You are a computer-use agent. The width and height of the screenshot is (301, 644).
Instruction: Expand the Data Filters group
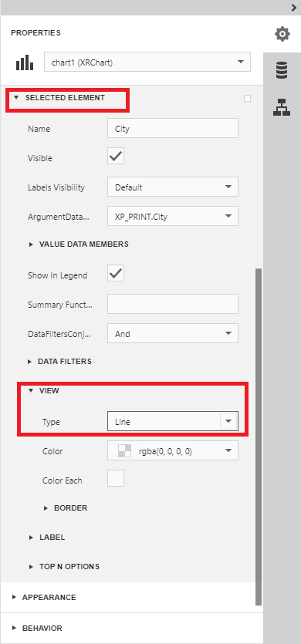click(x=59, y=362)
